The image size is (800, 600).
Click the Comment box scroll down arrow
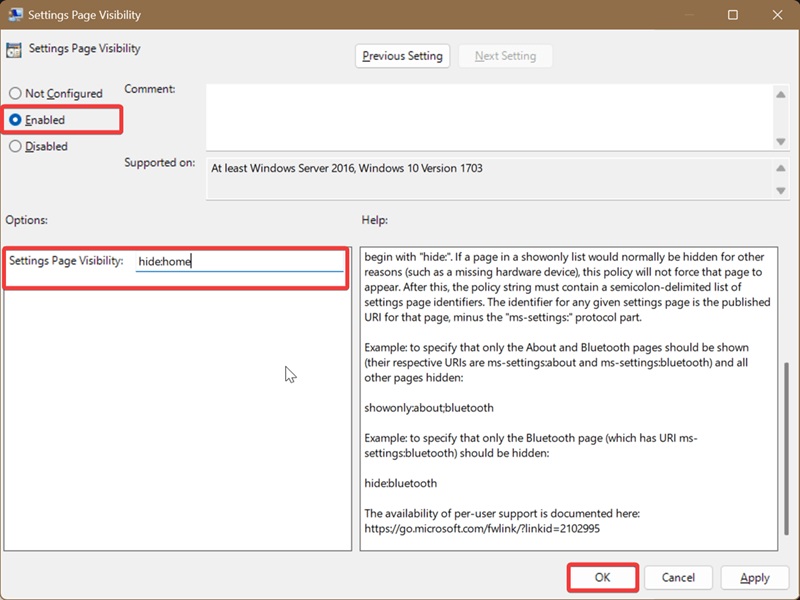[x=781, y=141]
